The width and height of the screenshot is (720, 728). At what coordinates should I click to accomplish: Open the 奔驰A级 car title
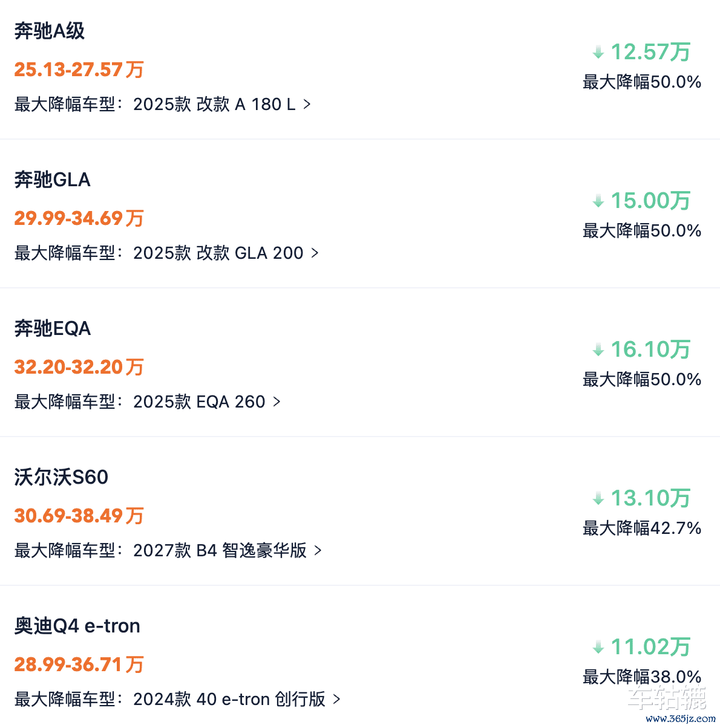tap(50, 31)
